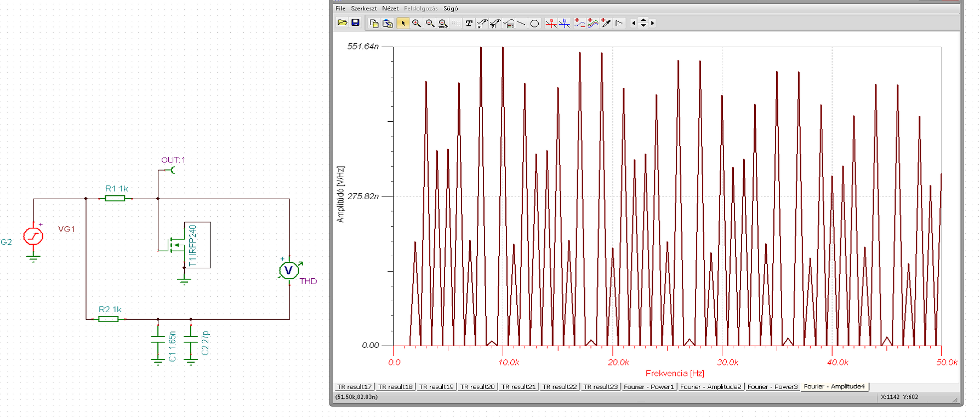Click the 551.64n y-axis value
Viewport: 980px width, 417px height.
(x=363, y=47)
